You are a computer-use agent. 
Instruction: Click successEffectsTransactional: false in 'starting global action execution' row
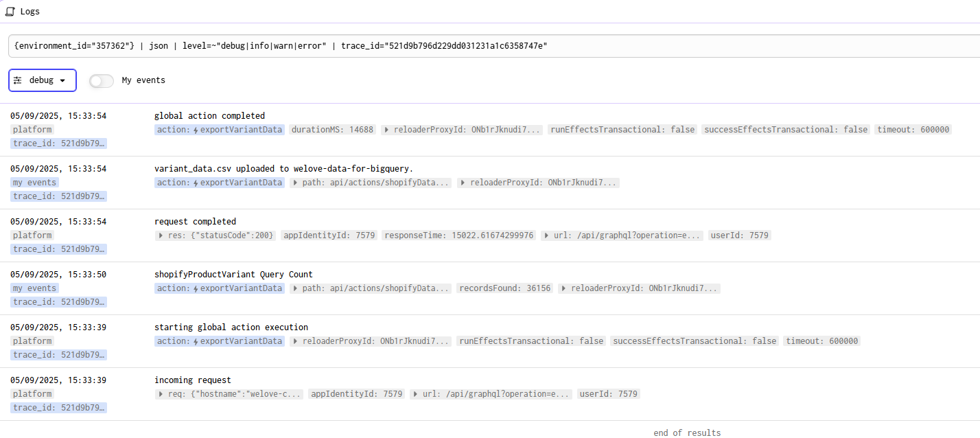coord(695,341)
